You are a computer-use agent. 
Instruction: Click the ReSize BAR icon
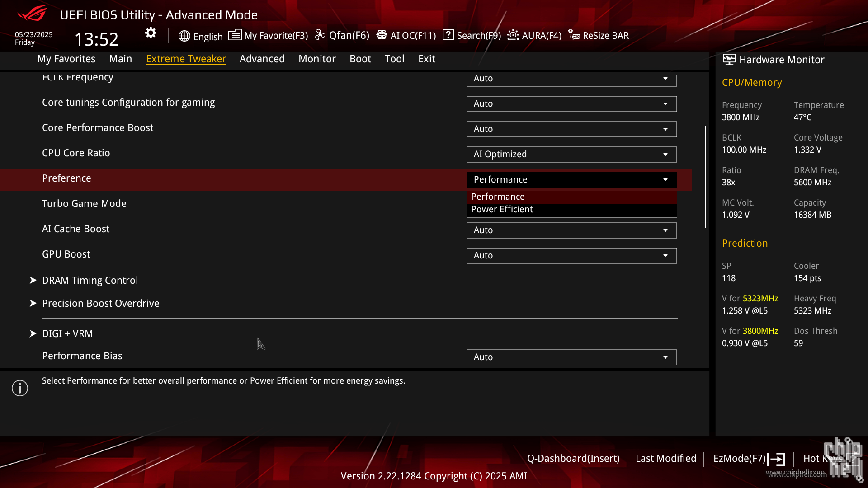[574, 35]
